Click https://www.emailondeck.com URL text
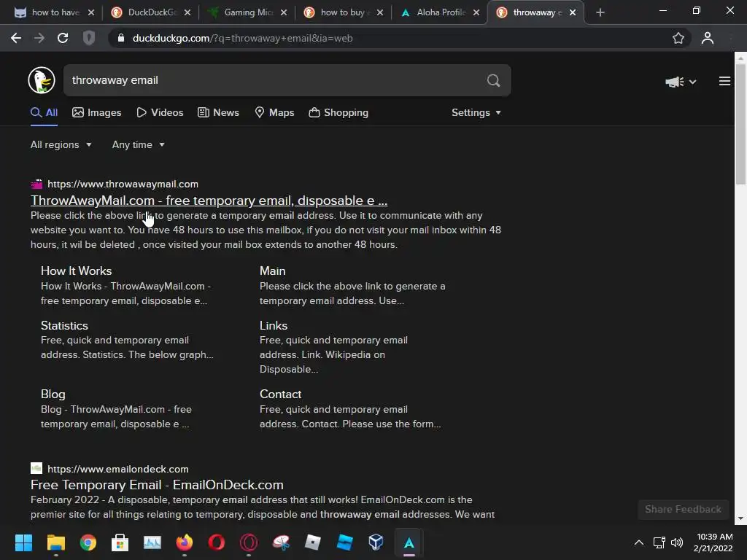 pyautogui.click(x=118, y=469)
